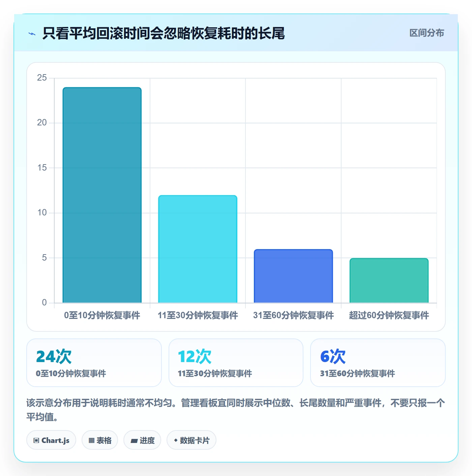This screenshot has width=472, height=476.
Task: Click the y-axis value 15
Action: [42, 168]
